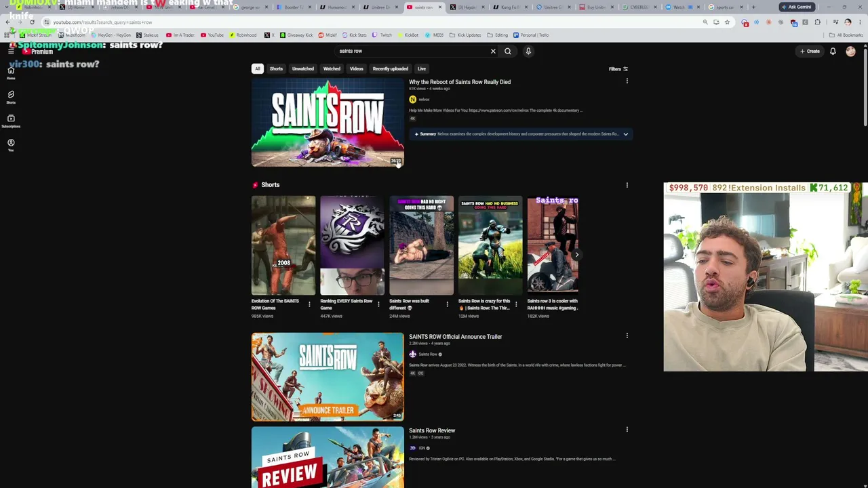Play the 'Saints Row was built different' short
868x488 pixels.
[x=421, y=246]
